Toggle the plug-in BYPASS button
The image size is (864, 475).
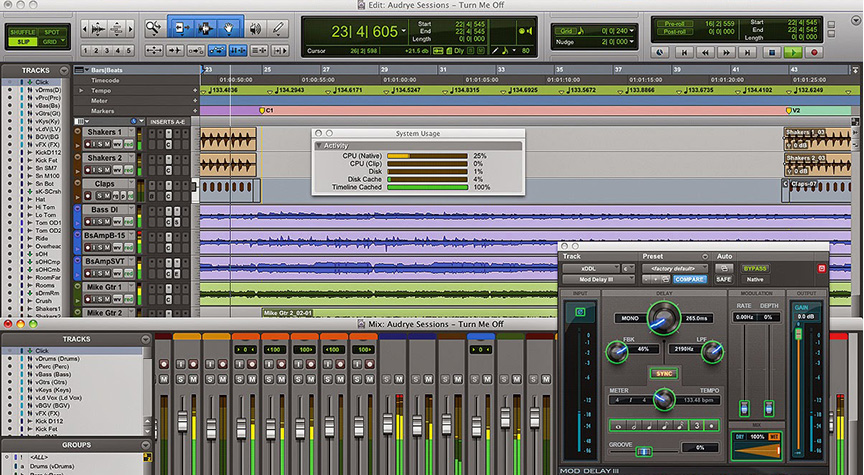pos(754,268)
